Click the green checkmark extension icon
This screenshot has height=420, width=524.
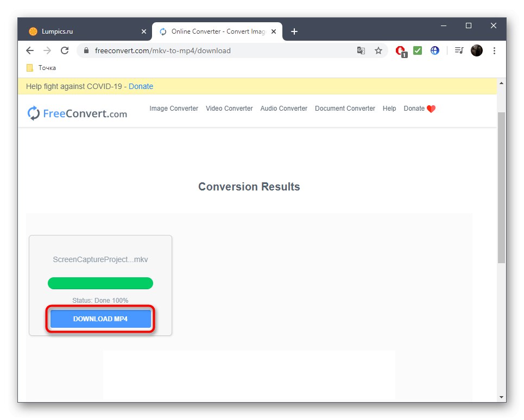(418, 50)
